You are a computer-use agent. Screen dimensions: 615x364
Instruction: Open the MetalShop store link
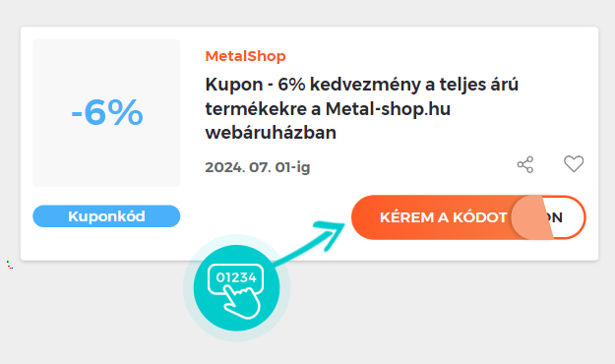(246, 56)
